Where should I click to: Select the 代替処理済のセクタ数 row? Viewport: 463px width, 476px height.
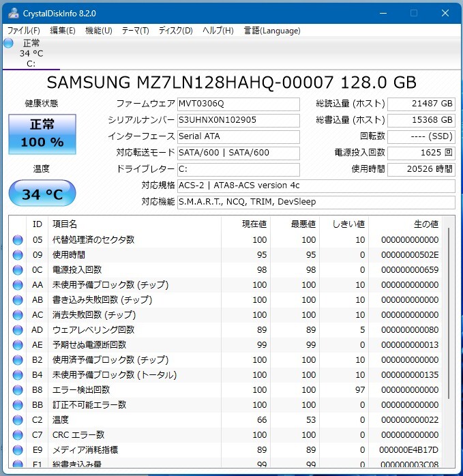point(226,240)
